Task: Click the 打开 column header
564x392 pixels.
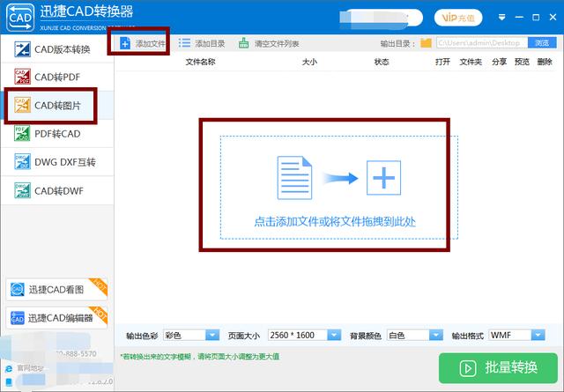Action: click(442, 62)
